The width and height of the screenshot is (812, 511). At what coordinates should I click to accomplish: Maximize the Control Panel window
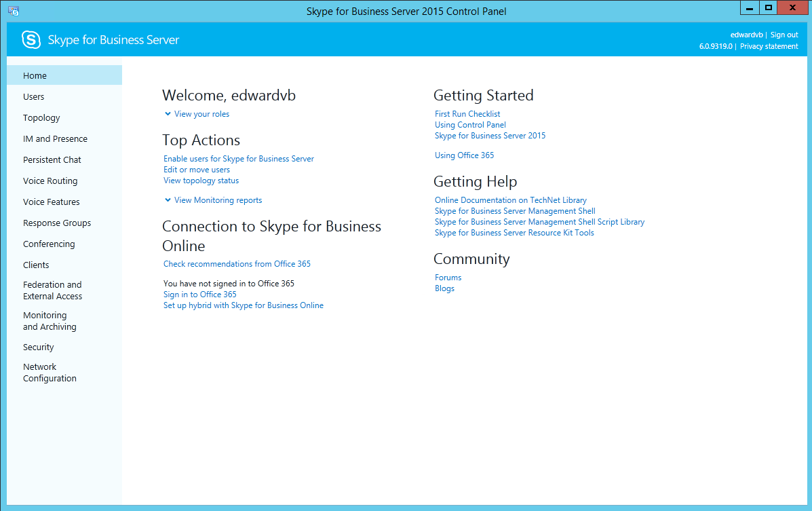click(x=769, y=7)
